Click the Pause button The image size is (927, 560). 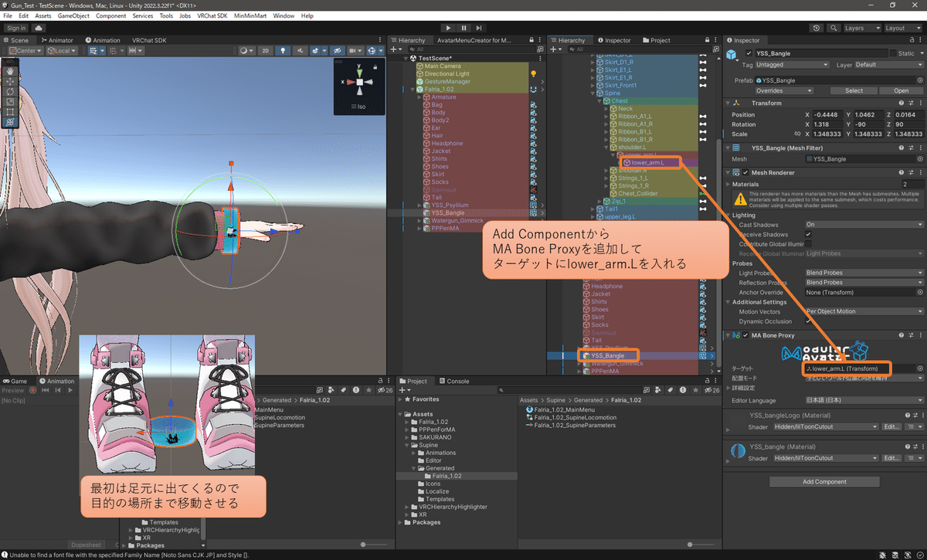[x=464, y=28]
